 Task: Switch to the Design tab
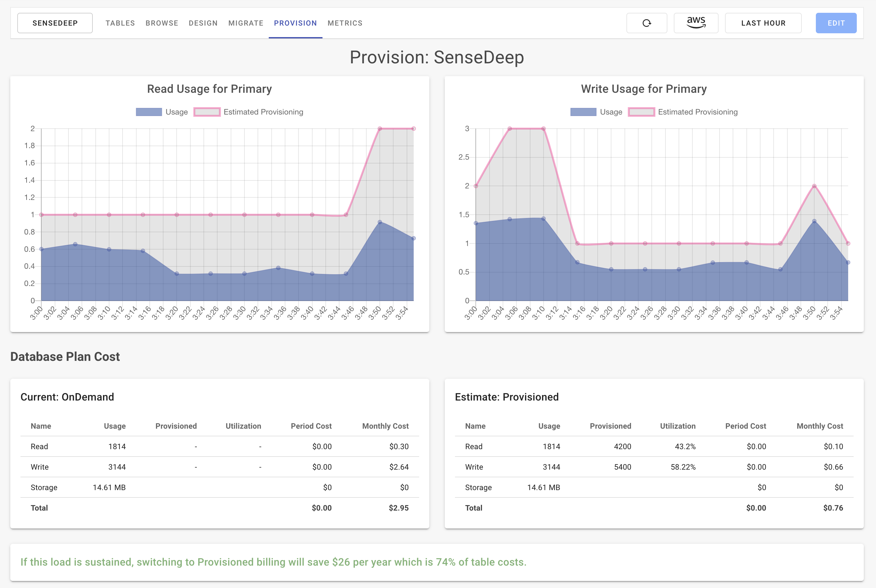pos(203,23)
